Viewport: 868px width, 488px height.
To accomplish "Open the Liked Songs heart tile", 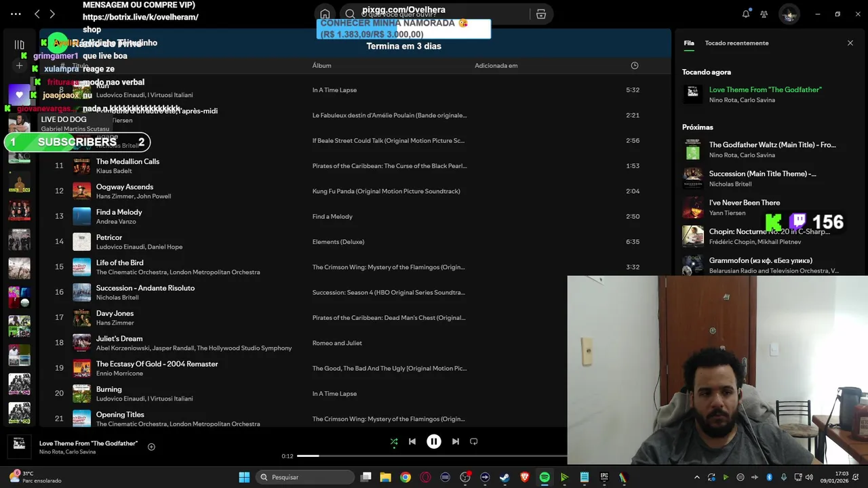I will 19,95.
